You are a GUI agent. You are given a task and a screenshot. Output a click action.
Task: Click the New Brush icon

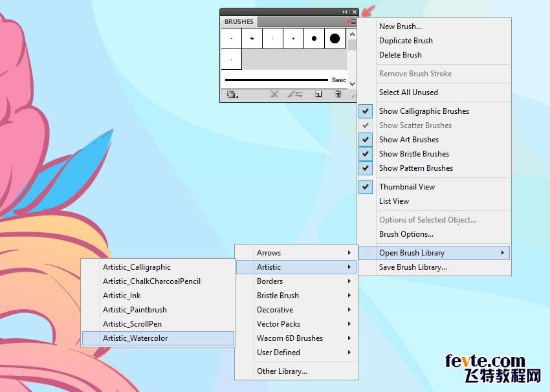point(318,94)
